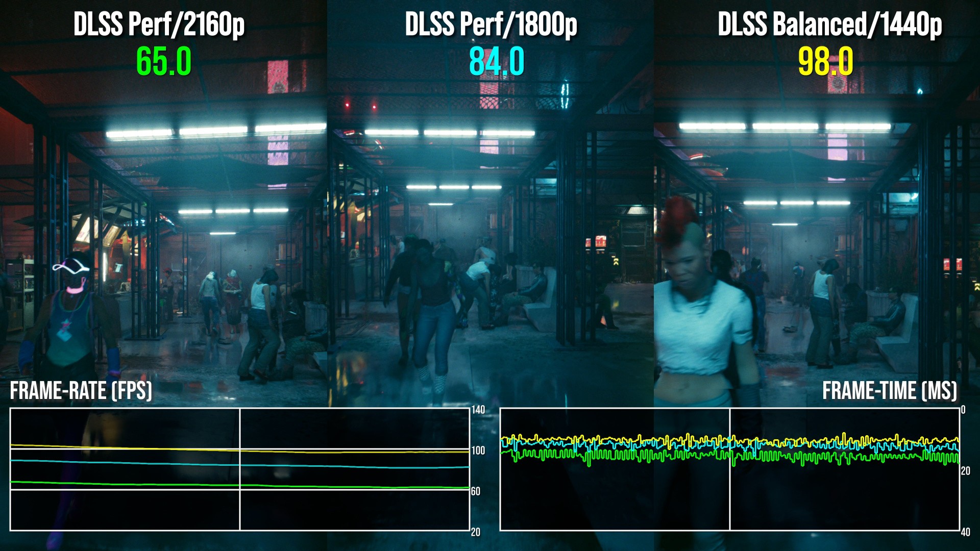Click the green line in frame-rate graph
This screenshot has width=980, height=551.
coord(128,484)
